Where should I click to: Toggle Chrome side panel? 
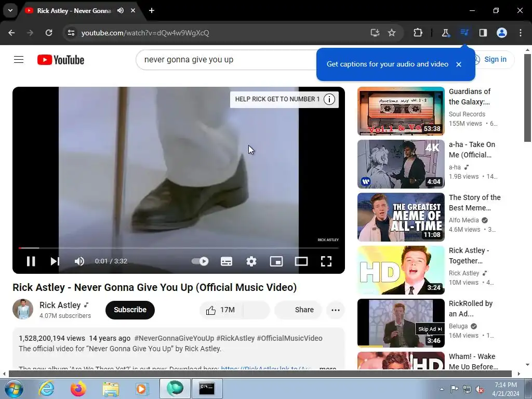tap(483, 33)
